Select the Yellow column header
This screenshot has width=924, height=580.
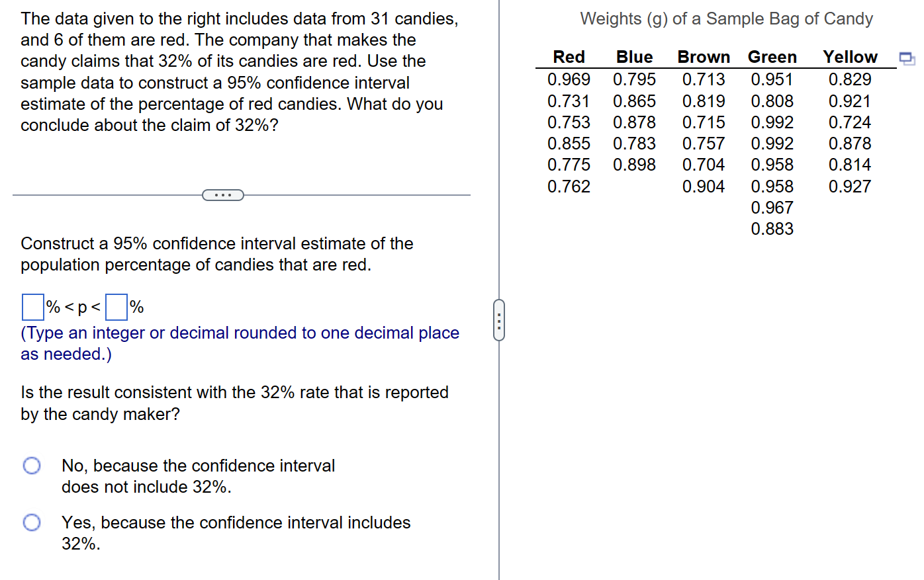850,57
